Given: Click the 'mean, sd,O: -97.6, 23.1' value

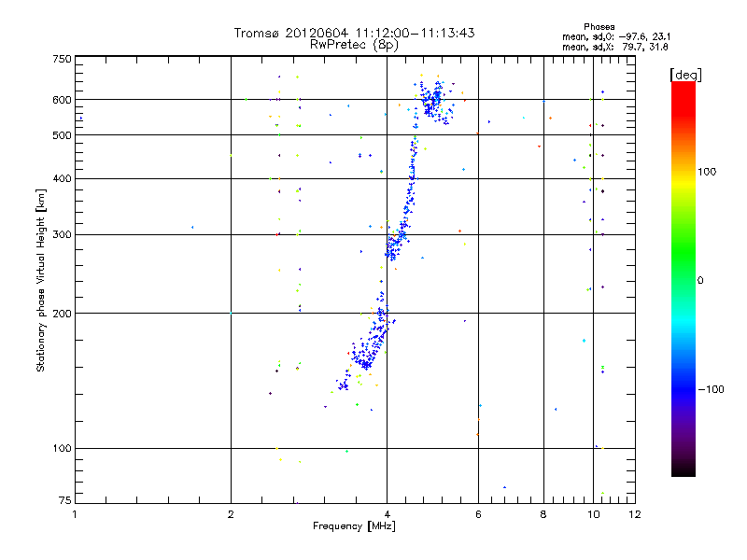Looking at the screenshot, I should tap(616, 36).
